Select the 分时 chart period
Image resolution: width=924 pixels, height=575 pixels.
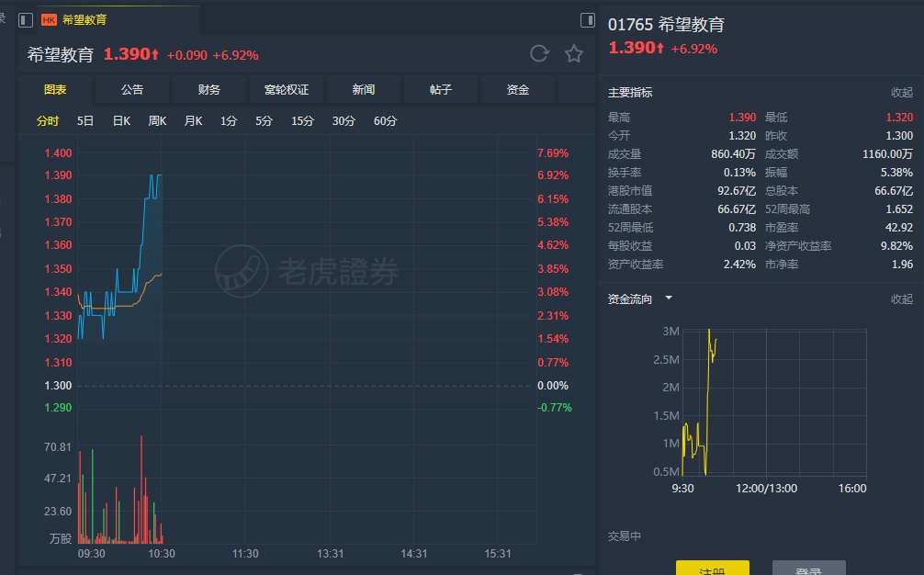point(48,120)
